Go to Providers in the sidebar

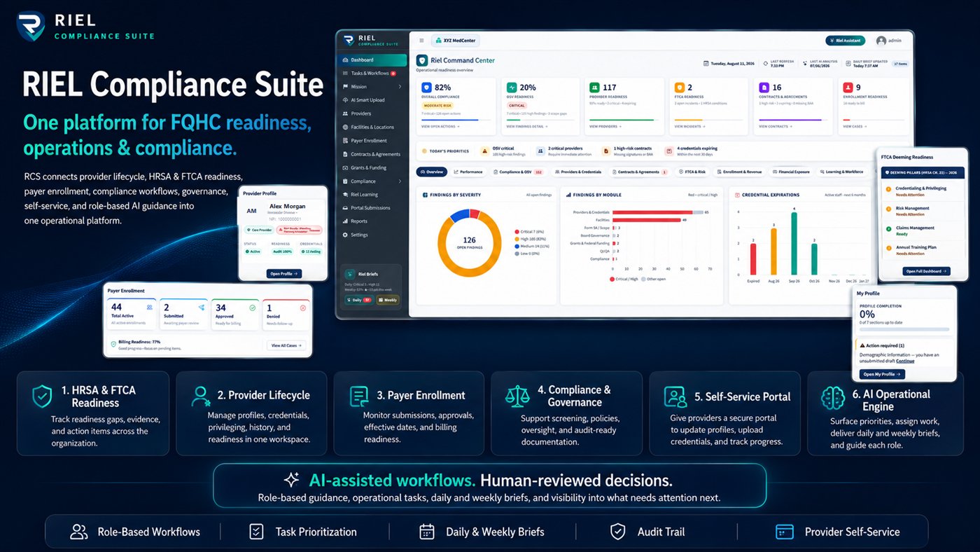pyautogui.click(x=372, y=113)
